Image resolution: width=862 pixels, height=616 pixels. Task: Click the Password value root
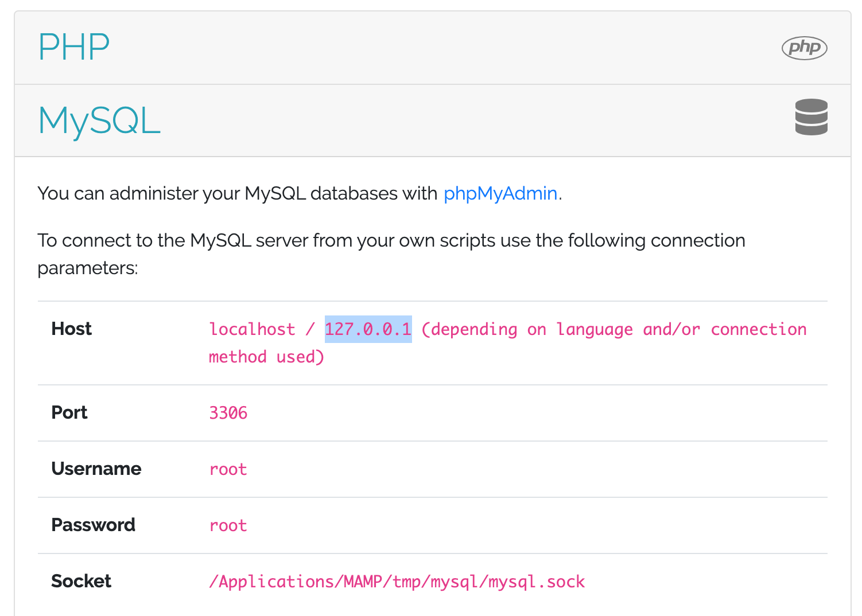point(228,525)
